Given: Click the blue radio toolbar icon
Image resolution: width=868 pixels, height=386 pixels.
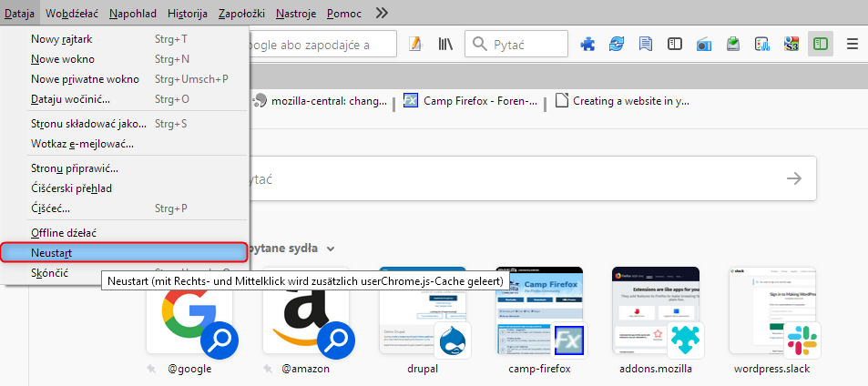Looking at the screenshot, I should tap(704, 44).
